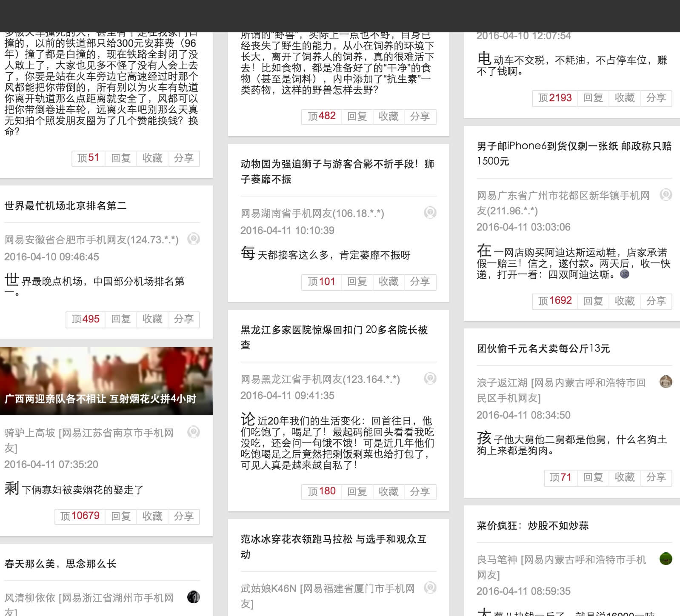Open profile link 浪子返江湖
The width and height of the screenshot is (680, 616).
(502, 383)
